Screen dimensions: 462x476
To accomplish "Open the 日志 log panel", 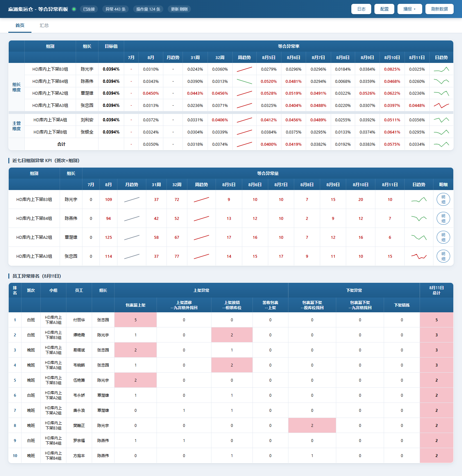I will [x=361, y=9].
